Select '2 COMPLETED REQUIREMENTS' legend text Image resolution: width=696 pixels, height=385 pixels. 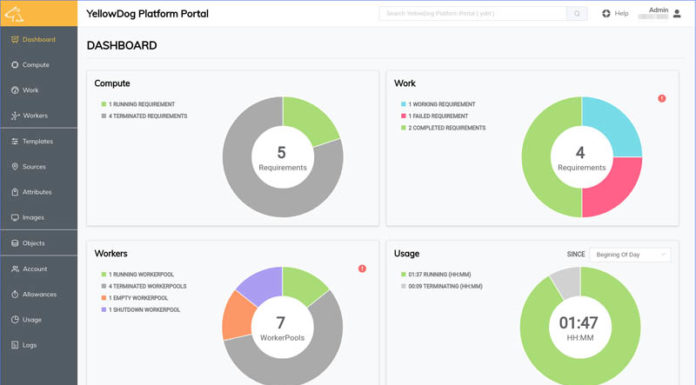[447, 128]
